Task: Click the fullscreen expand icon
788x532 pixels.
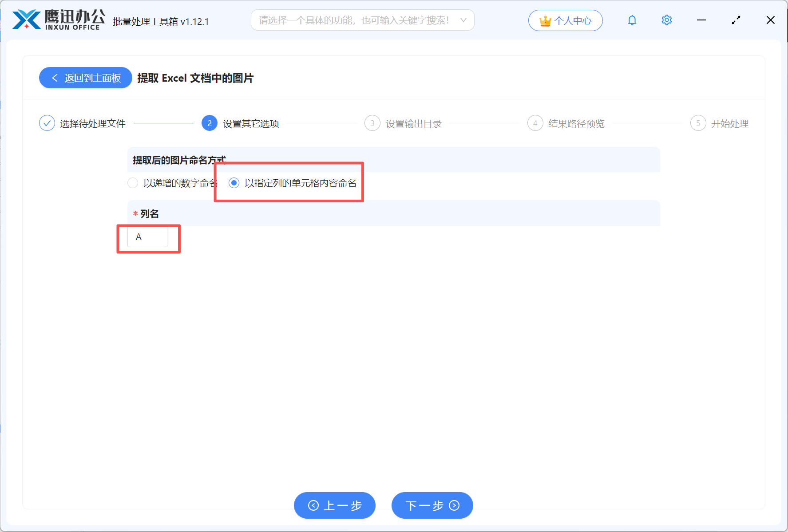Action: click(736, 20)
